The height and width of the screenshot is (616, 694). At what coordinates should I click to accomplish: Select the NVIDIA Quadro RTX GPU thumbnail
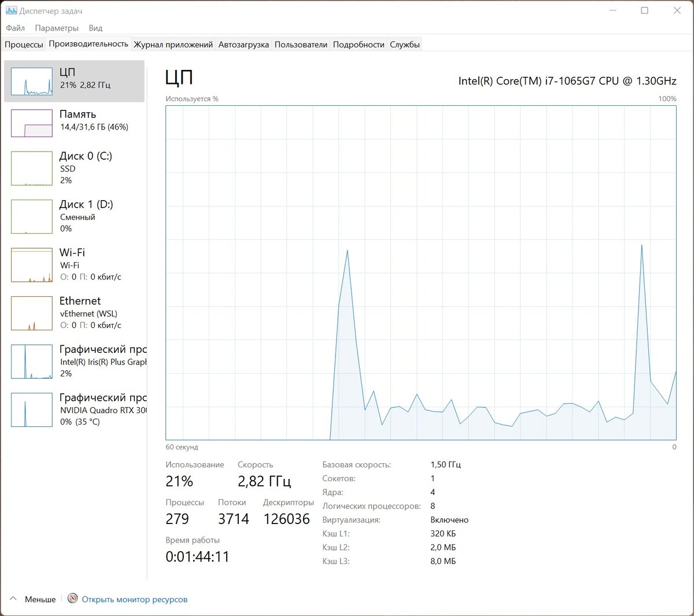(32, 410)
